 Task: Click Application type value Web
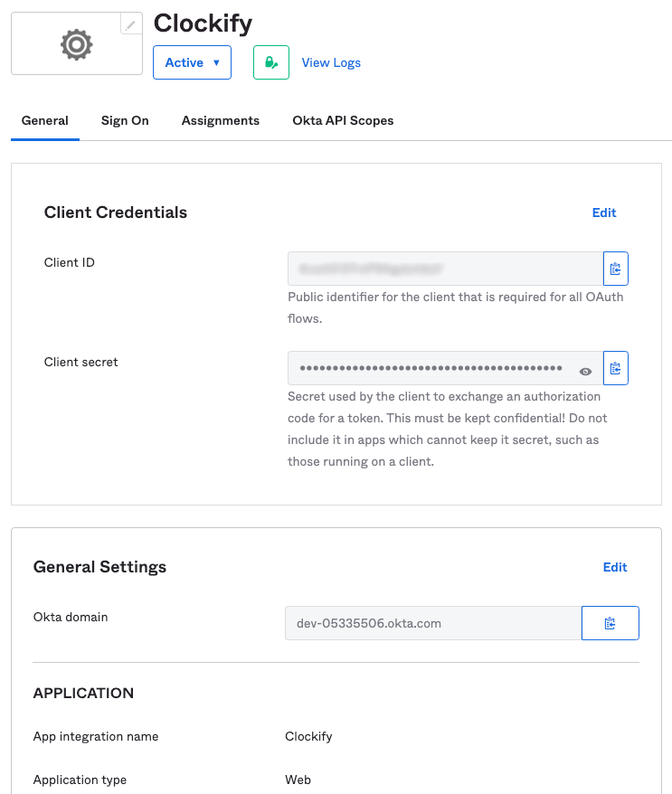click(x=298, y=780)
